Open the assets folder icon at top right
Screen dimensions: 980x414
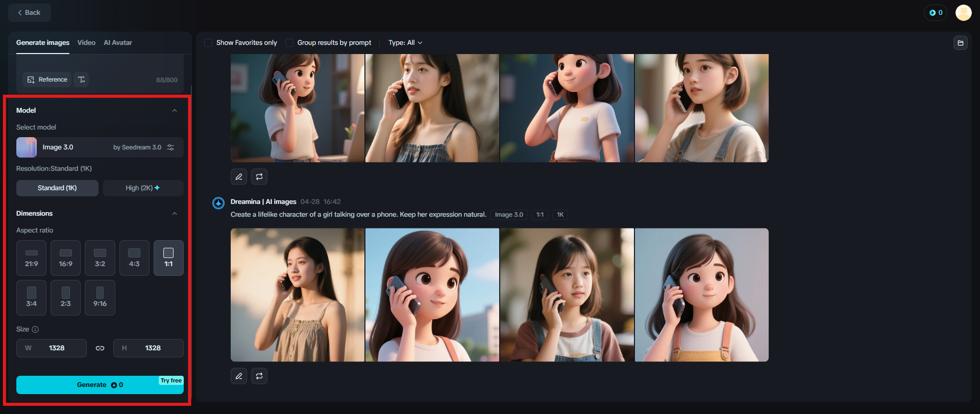tap(961, 43)
